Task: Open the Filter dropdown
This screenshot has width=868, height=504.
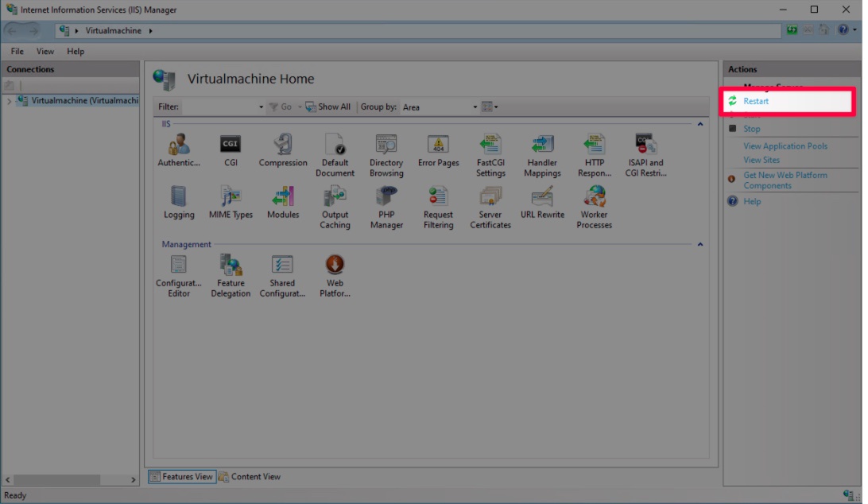Action: coord(262,107)
